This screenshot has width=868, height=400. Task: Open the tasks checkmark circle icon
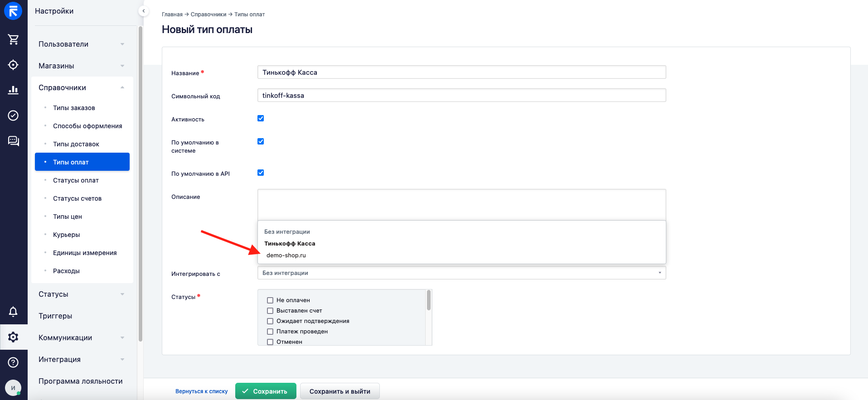click(13, 116)
